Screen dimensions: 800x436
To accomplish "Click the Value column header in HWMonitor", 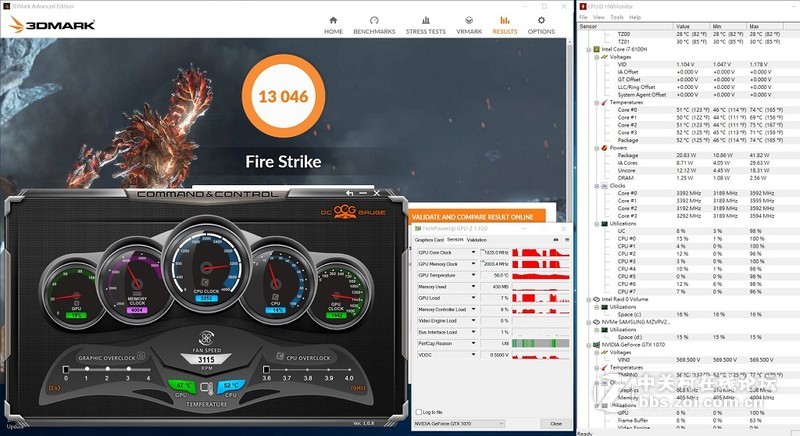I will [x=691, y=26].
